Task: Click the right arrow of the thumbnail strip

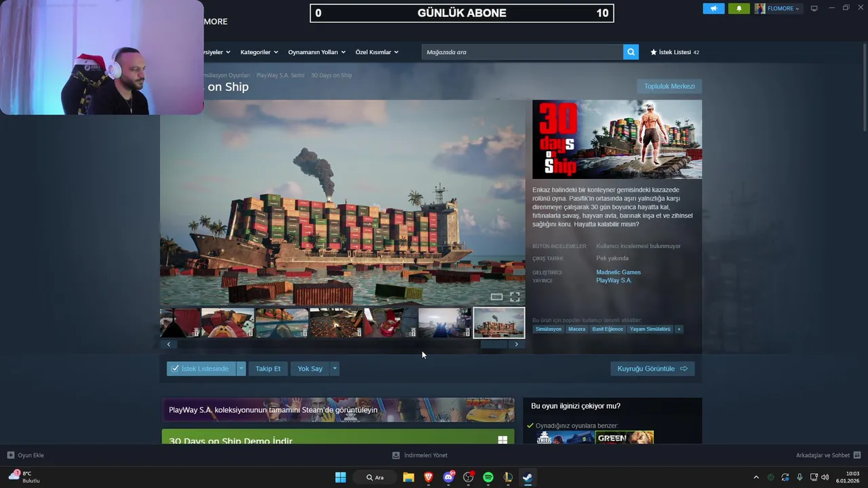Action: coord(516,344)
